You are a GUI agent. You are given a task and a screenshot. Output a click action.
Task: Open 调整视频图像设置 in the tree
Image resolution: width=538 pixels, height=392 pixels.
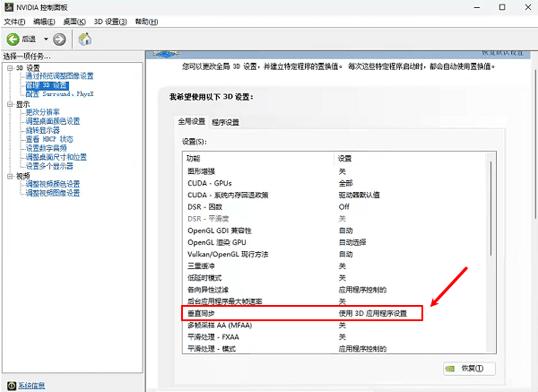click(53, 193)
